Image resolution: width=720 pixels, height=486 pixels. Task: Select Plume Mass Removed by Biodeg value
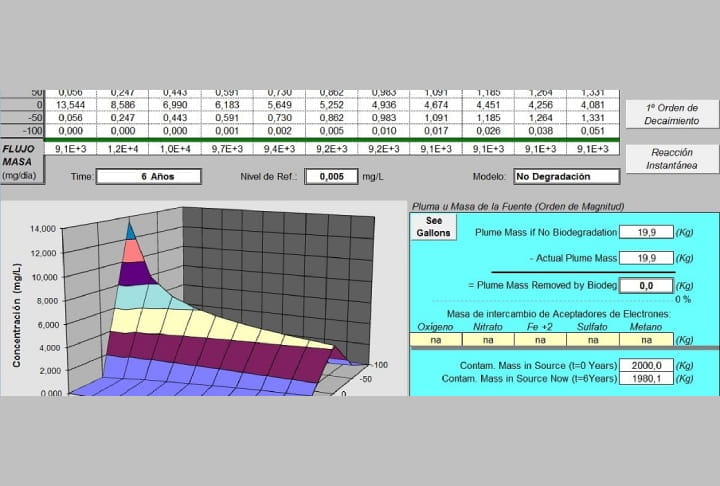646,286
